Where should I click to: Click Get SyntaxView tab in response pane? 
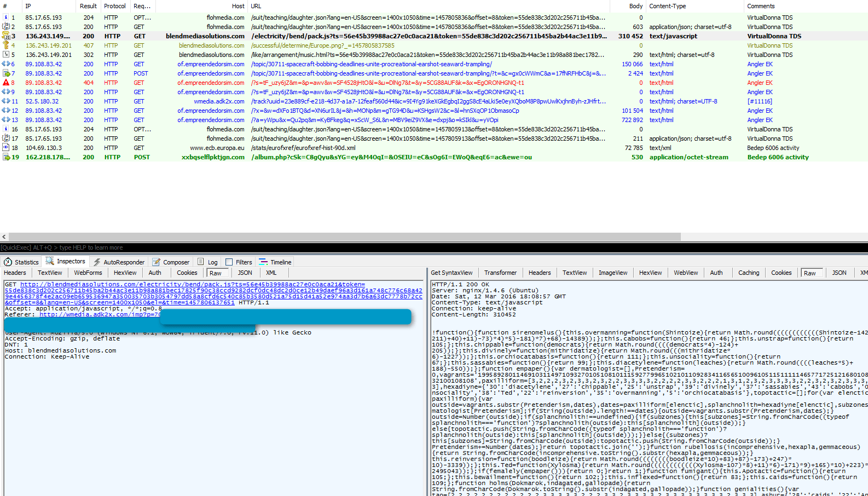(x=452, y=273)
